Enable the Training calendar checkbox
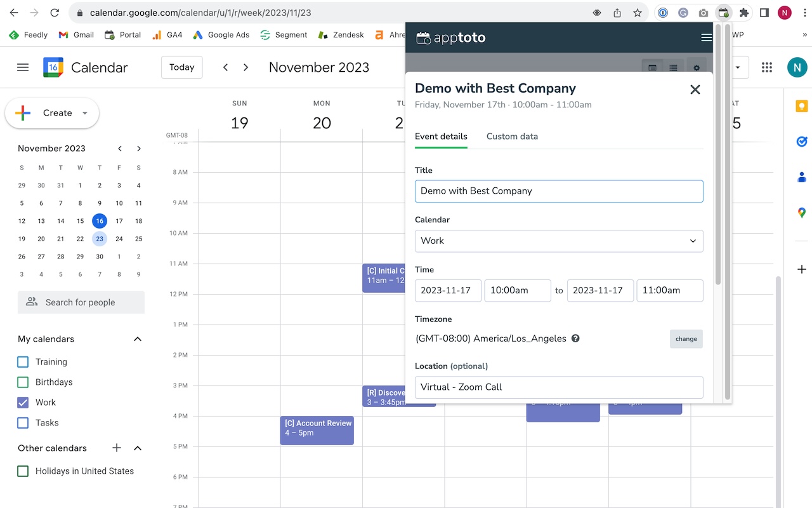Viewport: 812px width, 508px height. click(23, 362)
